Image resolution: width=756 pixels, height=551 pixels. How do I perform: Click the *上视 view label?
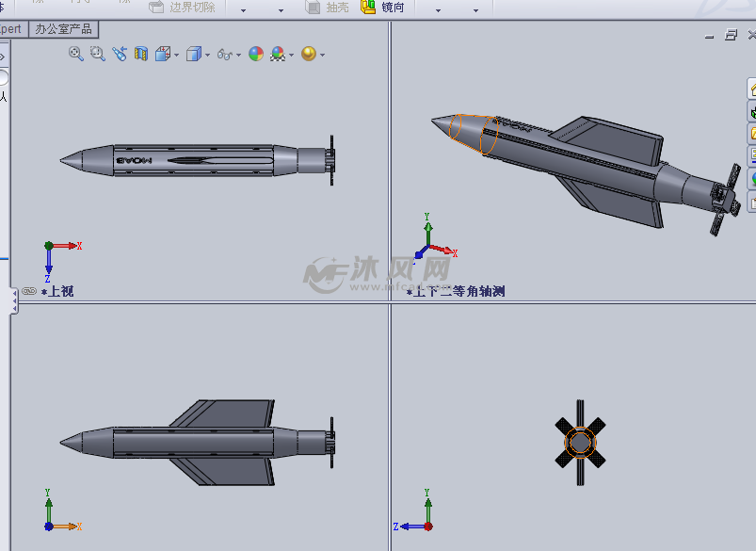click(x=57, y=291)
